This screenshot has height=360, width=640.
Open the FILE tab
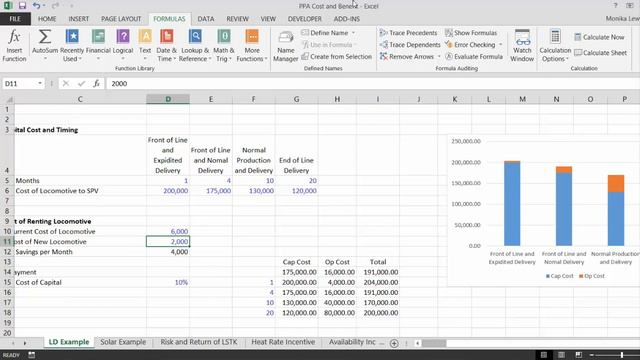(15, 19)
